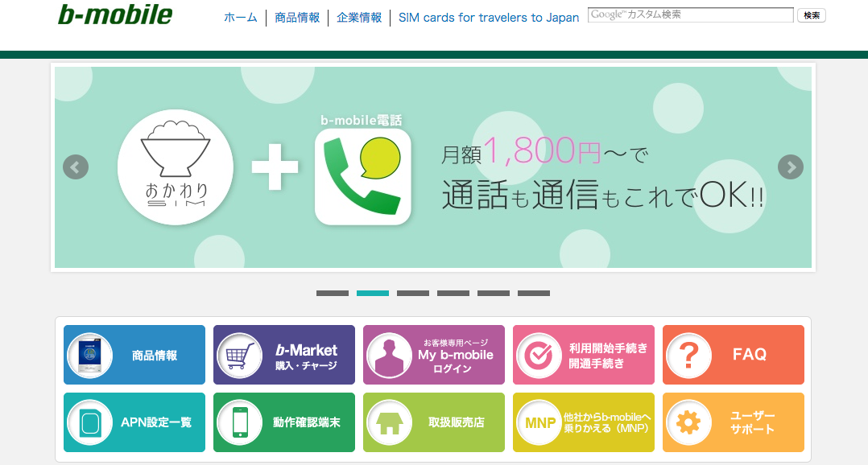Open the 企業情報 navigation link
The image size is (868, 465).
tap(359, 18)
